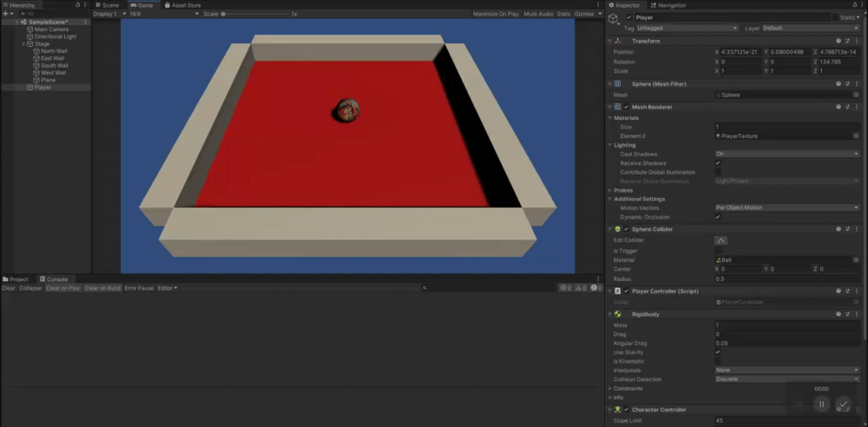Screen dimensions: 868x427
Task: Open Mesh Renderer kebab menu
Action: (856, 107)
